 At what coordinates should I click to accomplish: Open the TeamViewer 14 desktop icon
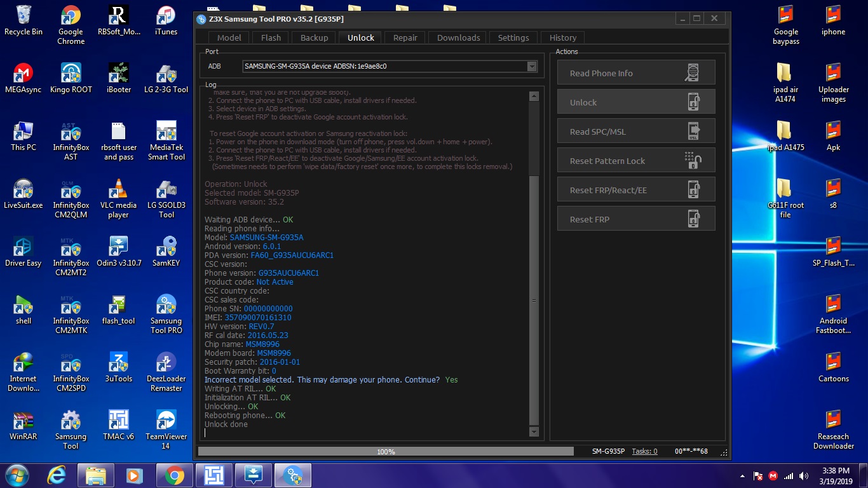166,430
